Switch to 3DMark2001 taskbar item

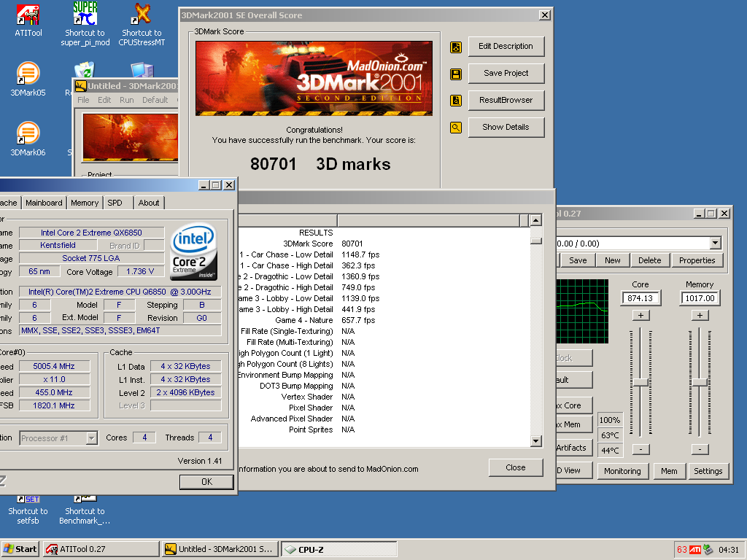tap(219, 549)
